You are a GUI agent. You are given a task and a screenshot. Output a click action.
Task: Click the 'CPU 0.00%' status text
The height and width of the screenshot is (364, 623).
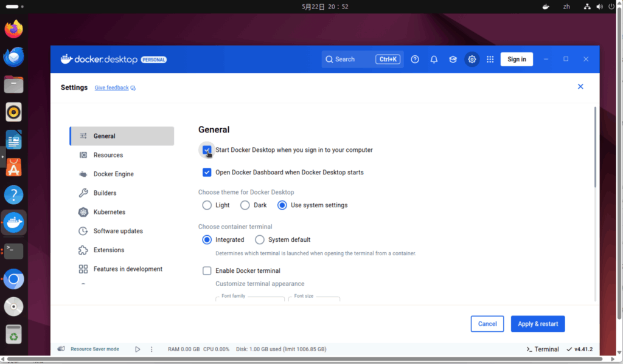216,349
